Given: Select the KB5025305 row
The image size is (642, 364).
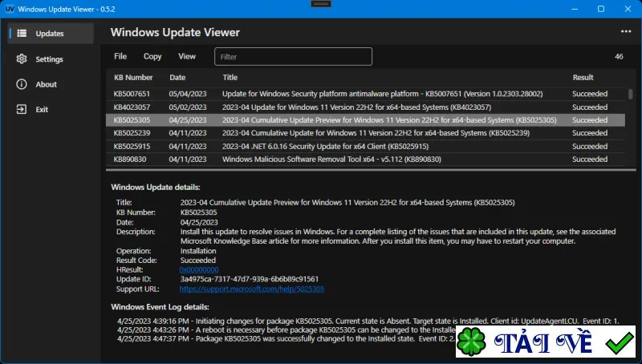Looking at the screenshot, I should [x=365, y=120].
